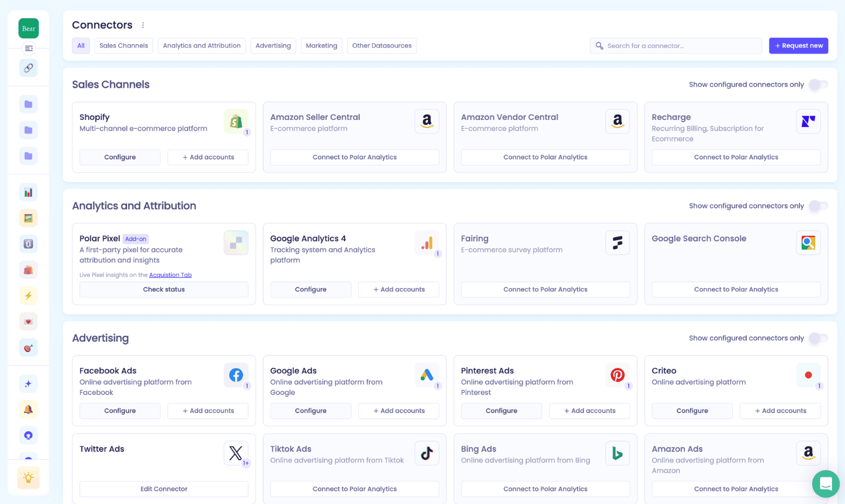Connect Amazon Vendor Central to Polar Analytics

pos(545,157)
